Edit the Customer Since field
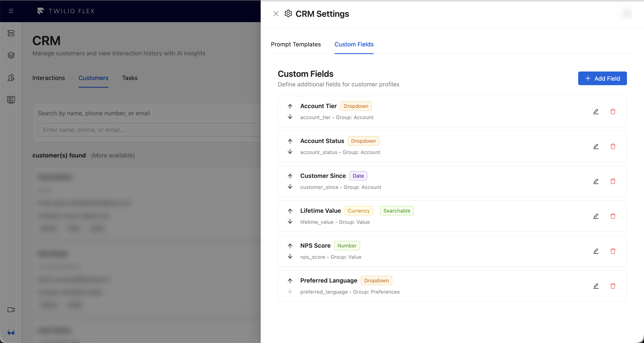 click(596, 181)
